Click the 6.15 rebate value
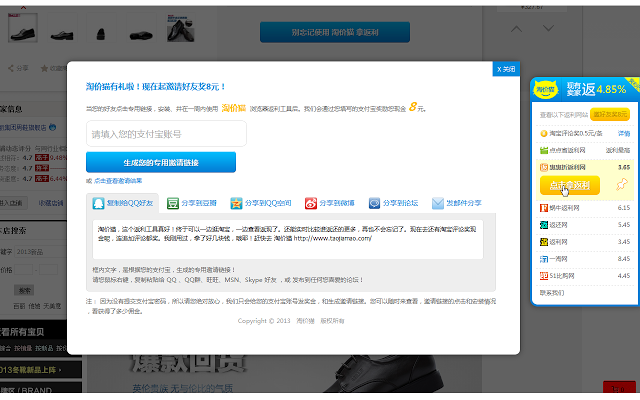Image resolution: width=640 pixels, height=400 pixels. [x=624, y=208]
